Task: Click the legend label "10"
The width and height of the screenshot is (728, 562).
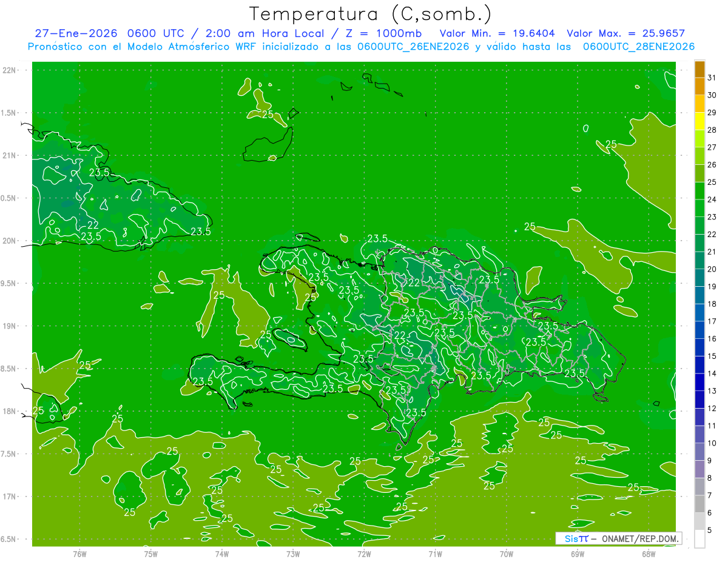Action: [712, 443]
